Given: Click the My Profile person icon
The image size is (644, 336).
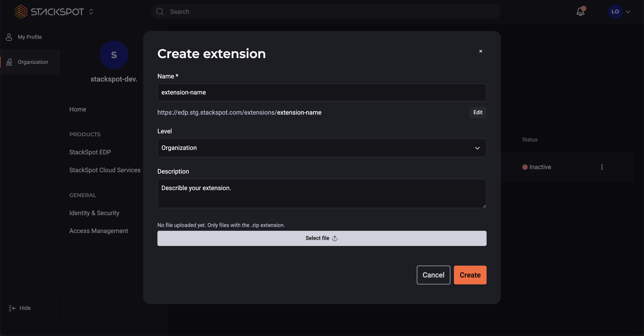Looking at the screenshot, I should 9,37.
